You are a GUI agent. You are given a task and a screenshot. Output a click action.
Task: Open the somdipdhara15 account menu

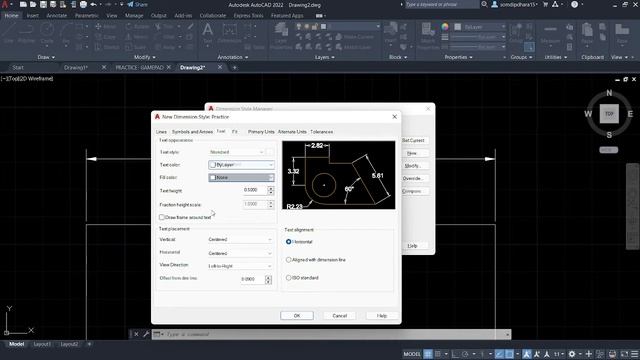click(515, 4)
